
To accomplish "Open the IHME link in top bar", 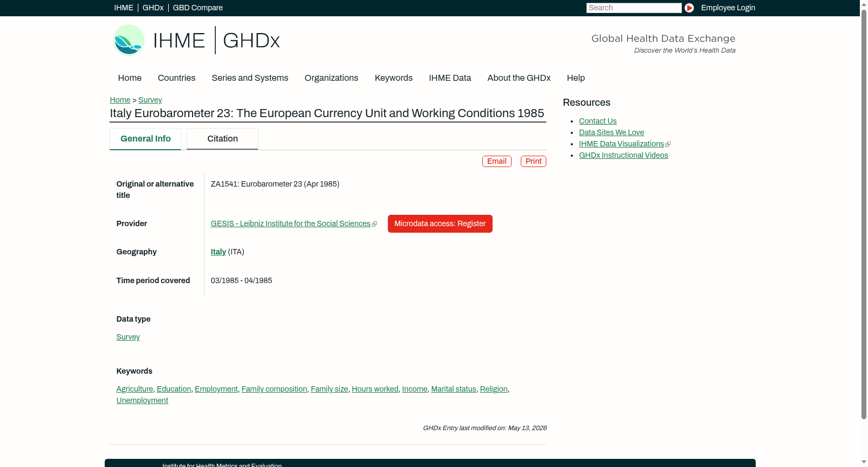I will (x=124, y=8).
